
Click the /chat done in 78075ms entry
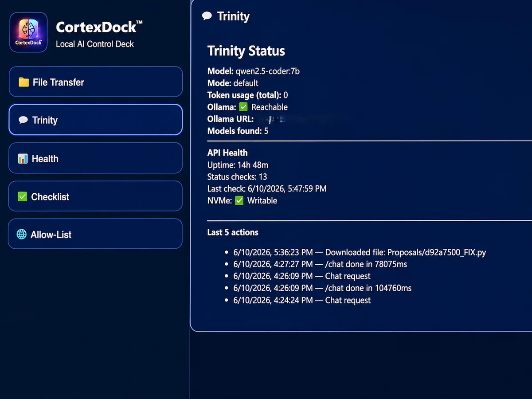[x=320, y=264]
